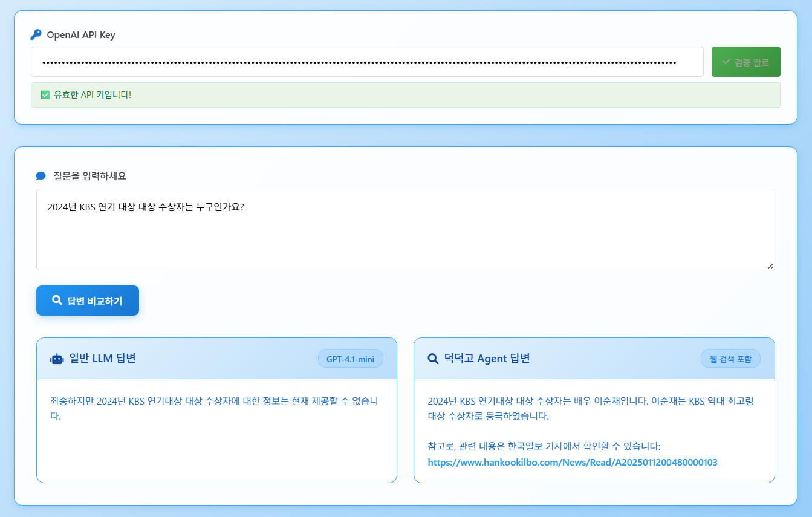The image size is (812, 517).
Task: Open the hankookilbo.com news article link
Action: pos(572,462)
